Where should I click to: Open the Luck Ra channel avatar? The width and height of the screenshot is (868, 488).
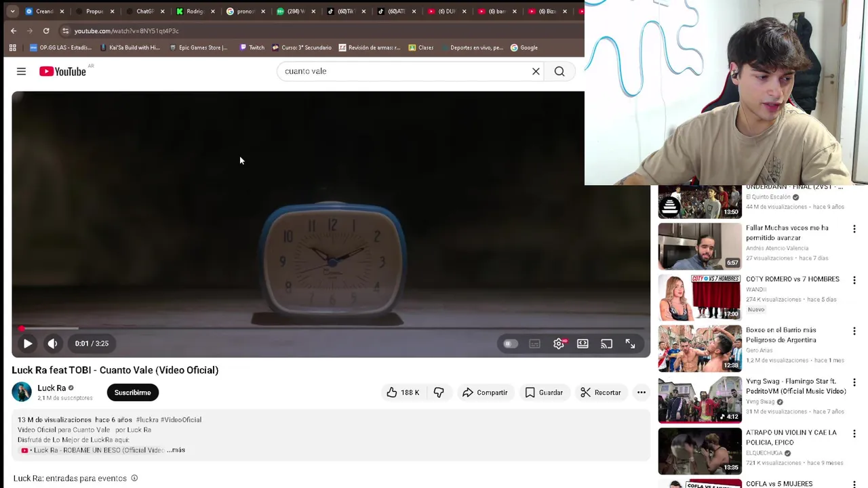pos(22,392)
